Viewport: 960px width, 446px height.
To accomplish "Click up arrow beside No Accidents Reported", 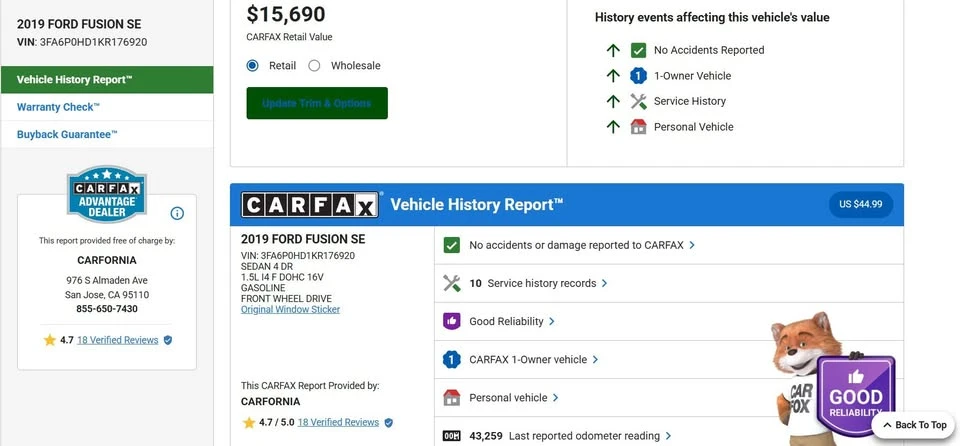I will coord(613,50).
